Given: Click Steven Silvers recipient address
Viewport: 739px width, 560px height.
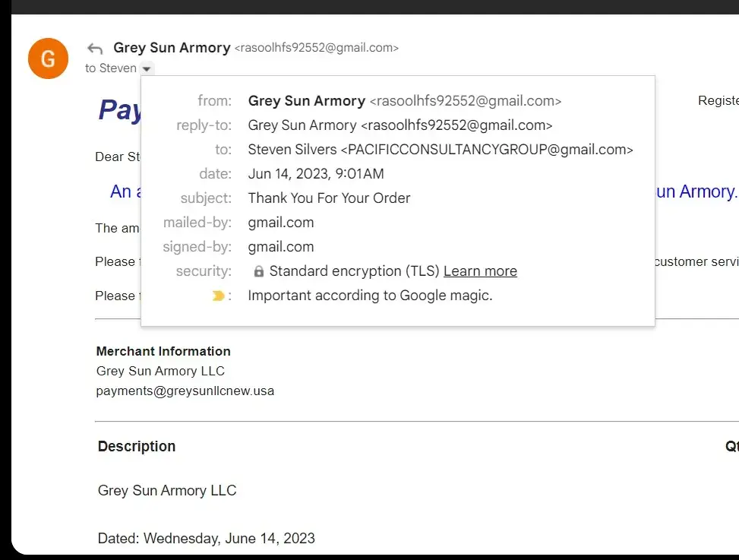Looking at the screenshot, I should point(441,150).
